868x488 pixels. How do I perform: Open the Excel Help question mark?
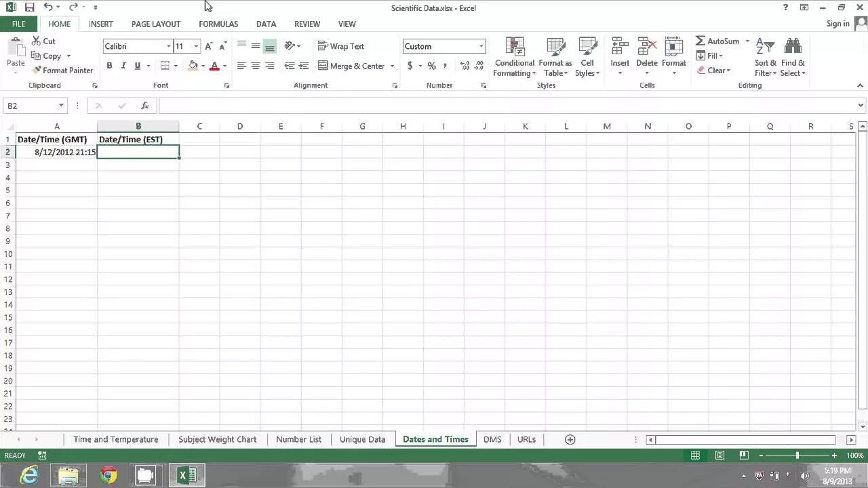(x=786, y=7)
